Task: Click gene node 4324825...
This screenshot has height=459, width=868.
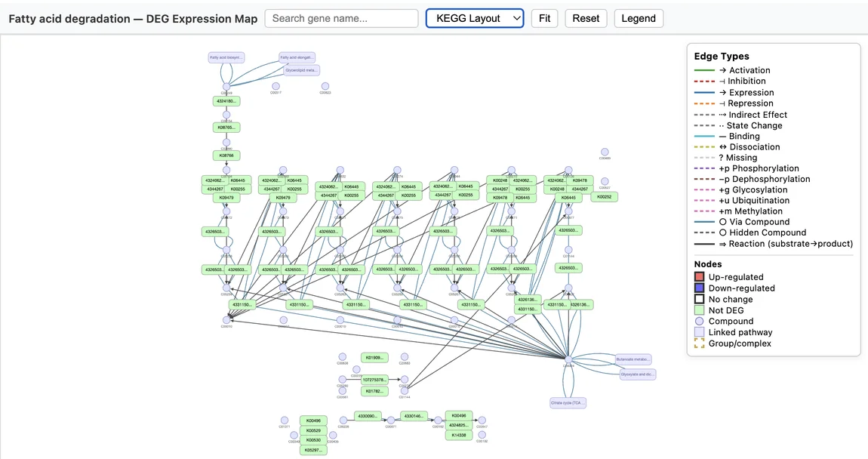Action: (x=459, y=426)
